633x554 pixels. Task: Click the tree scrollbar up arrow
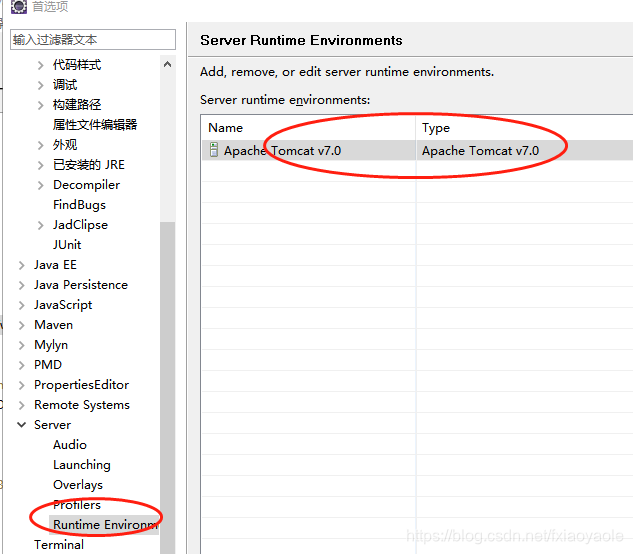click(168, 64)
